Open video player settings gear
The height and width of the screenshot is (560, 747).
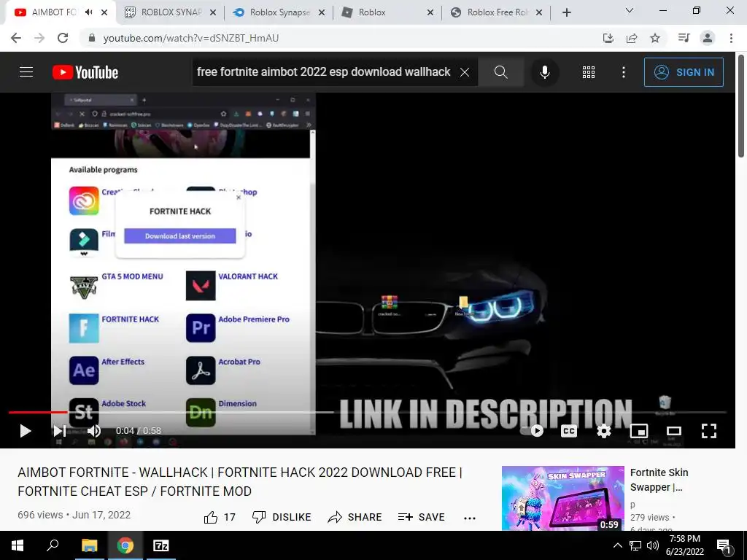pyautogui.click(x=603, y=431)
